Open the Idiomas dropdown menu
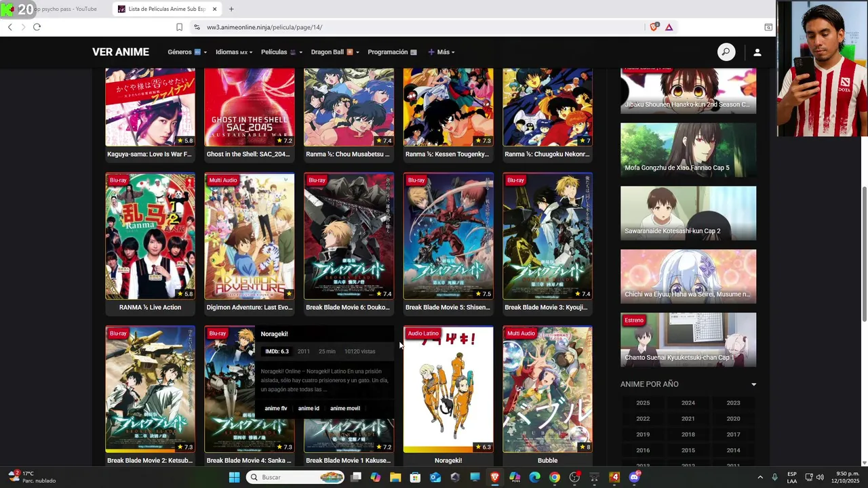This screenshot has width=868, height=488. click(234, 52)
